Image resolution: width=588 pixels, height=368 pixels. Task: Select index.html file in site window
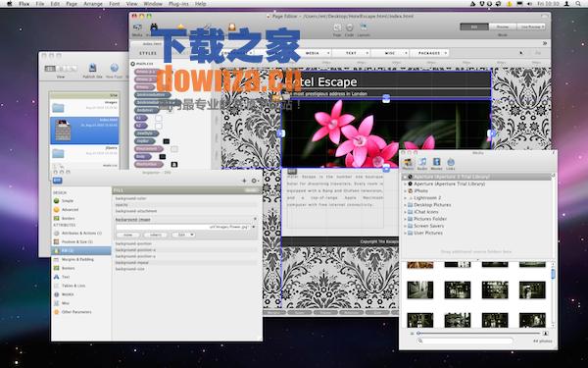click(x=84, y=131)
